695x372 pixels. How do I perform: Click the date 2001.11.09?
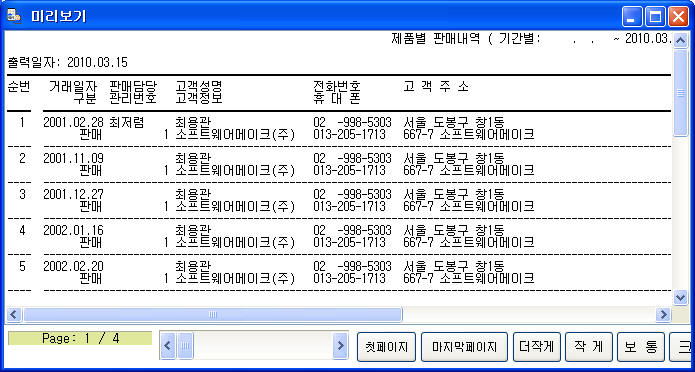point(74,158)
